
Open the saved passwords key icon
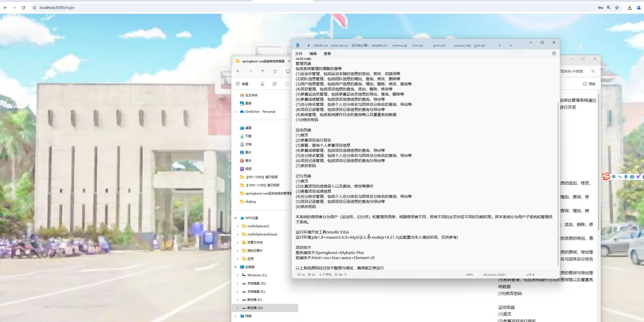click(600, 8)
